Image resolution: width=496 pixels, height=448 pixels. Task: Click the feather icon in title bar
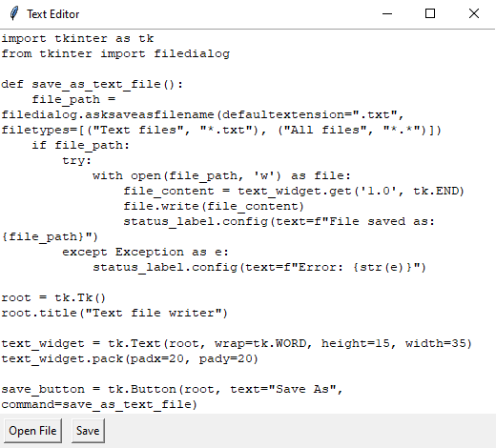(13, 13)
